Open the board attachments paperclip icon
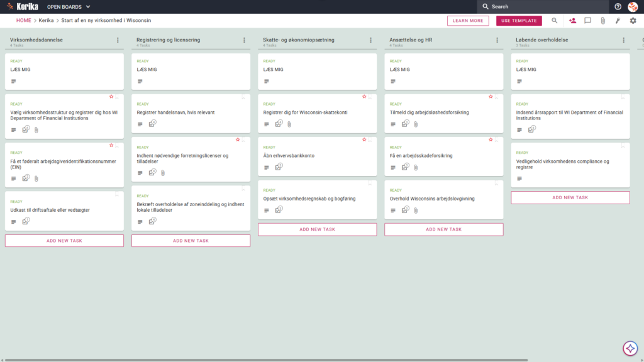Screen dimensions: 644x362 coord(603,21)
